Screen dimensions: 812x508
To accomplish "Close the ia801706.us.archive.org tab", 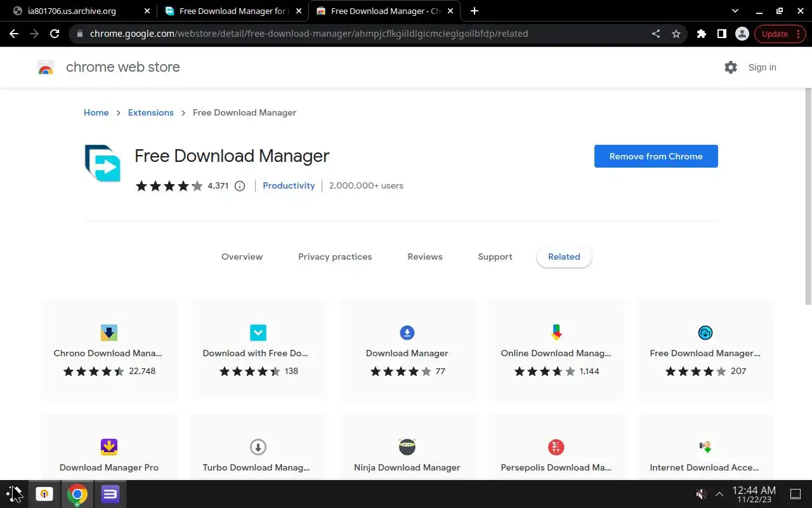I will coord(147,11).
